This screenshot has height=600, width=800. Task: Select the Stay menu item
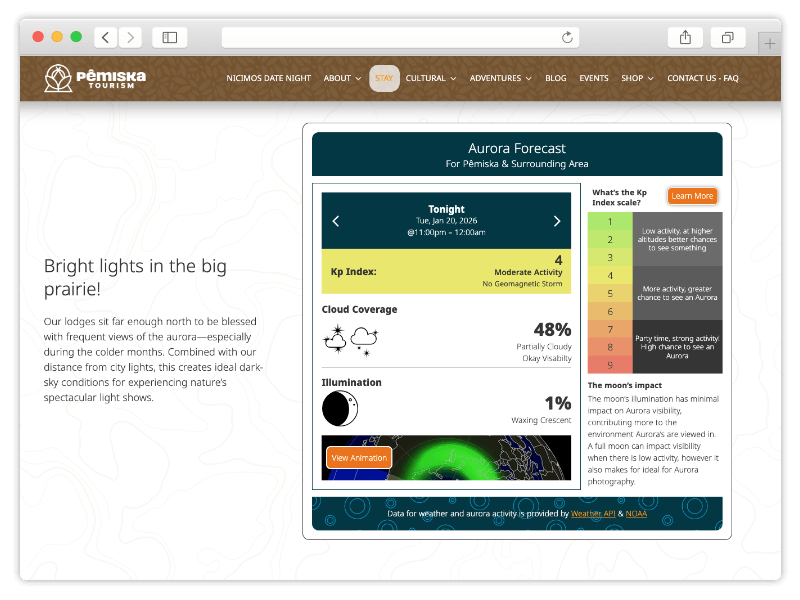click(384, 78)
